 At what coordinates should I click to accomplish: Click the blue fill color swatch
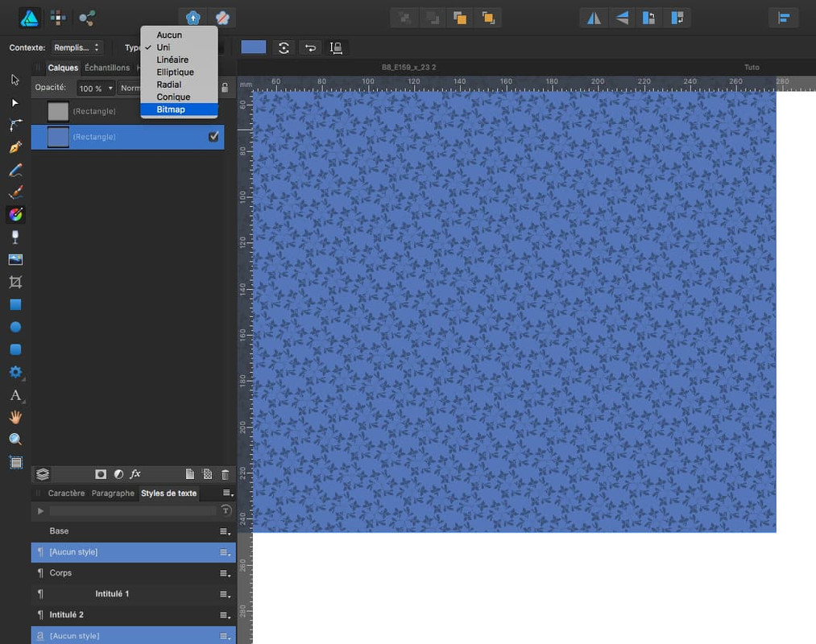coord(254,47)
